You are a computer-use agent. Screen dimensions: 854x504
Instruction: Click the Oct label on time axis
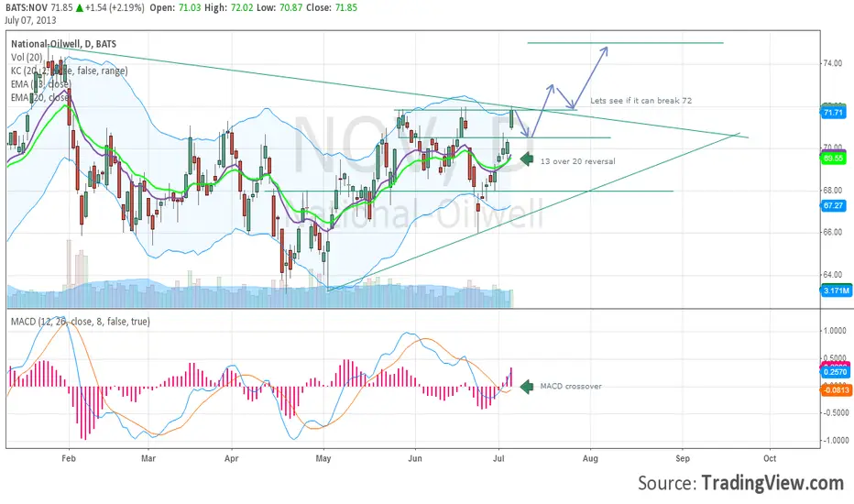click(770, 458)
